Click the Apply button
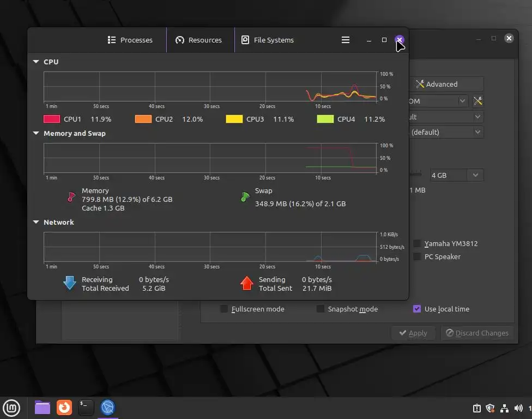The image size is (532, 419). click(413, 333)
